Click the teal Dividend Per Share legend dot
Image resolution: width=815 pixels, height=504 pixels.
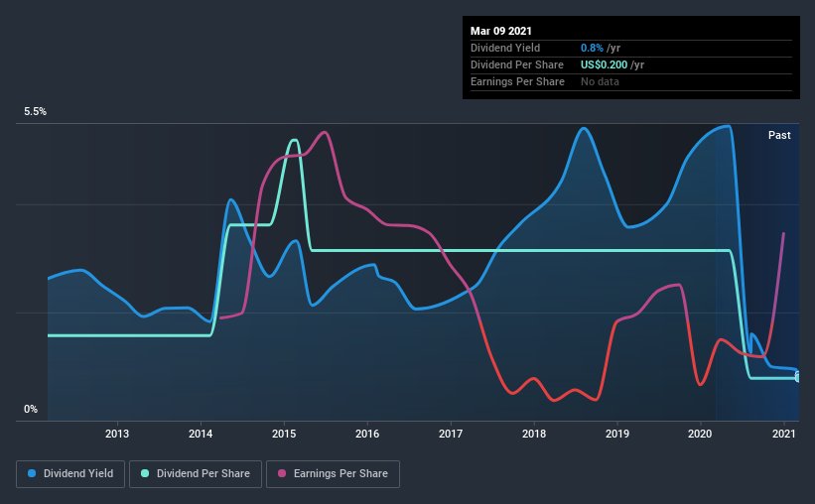click(145, 473)
